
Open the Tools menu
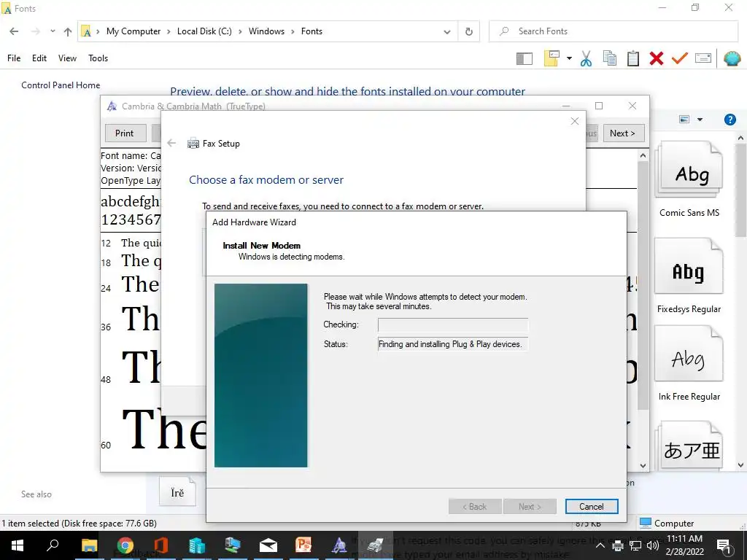click(x=98, y=58)
